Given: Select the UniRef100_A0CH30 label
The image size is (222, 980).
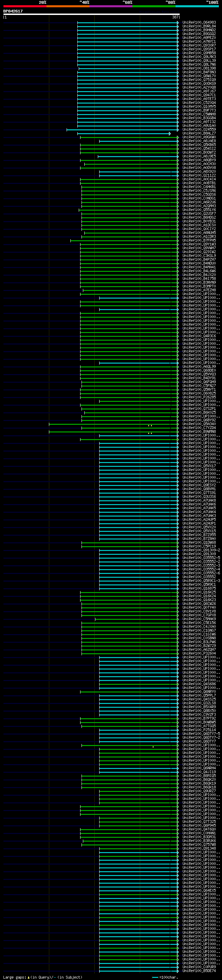Looking at the screenshot, I should point(199,164).
